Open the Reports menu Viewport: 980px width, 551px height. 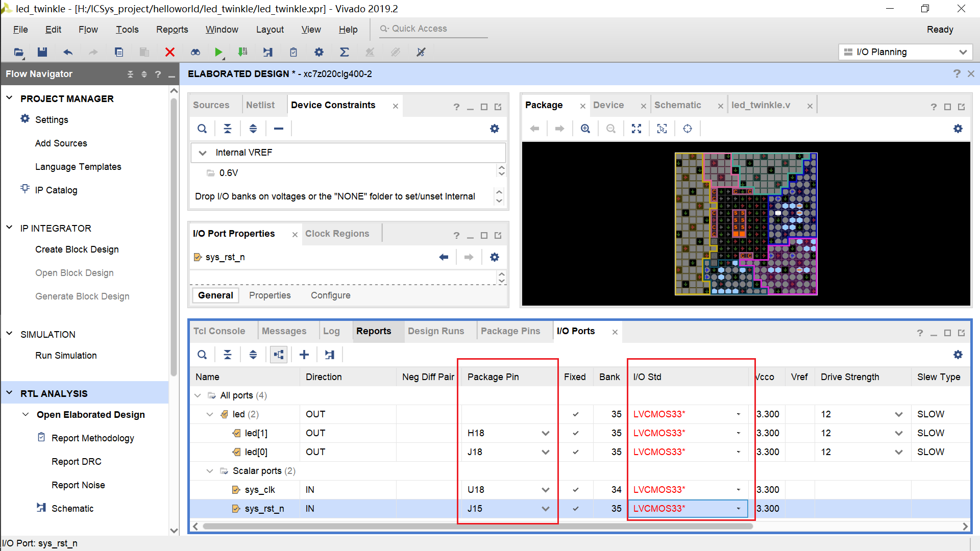172,30
